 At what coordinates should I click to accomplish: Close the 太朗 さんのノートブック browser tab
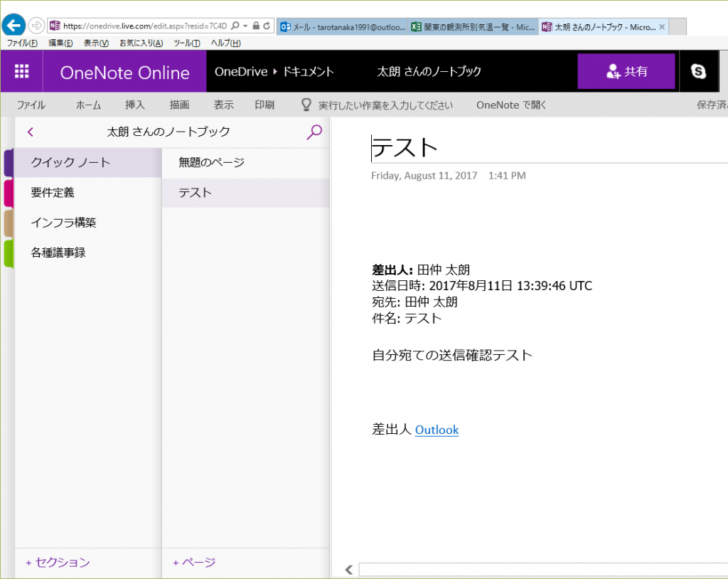pos(662,27)
